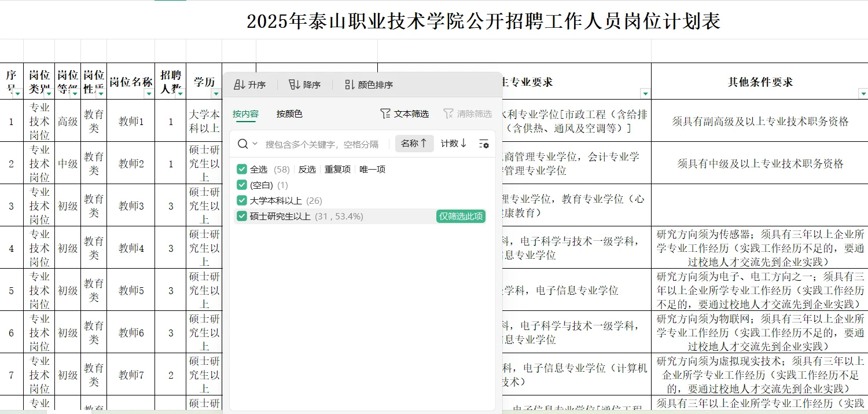This screenshot has height=414, width=868.
Task: Open filter dropdown on 岗位性质 column
Action: (x=101, y=94)
